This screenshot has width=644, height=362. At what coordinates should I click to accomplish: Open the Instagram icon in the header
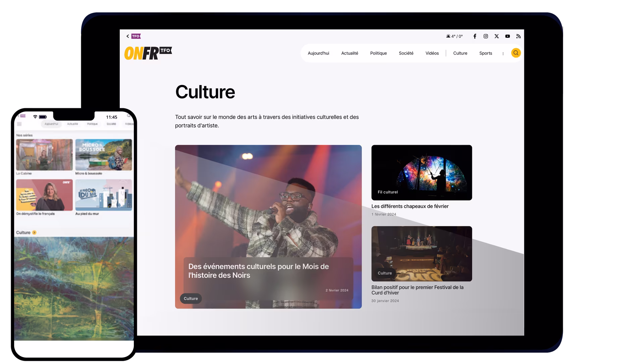(486, 36)
